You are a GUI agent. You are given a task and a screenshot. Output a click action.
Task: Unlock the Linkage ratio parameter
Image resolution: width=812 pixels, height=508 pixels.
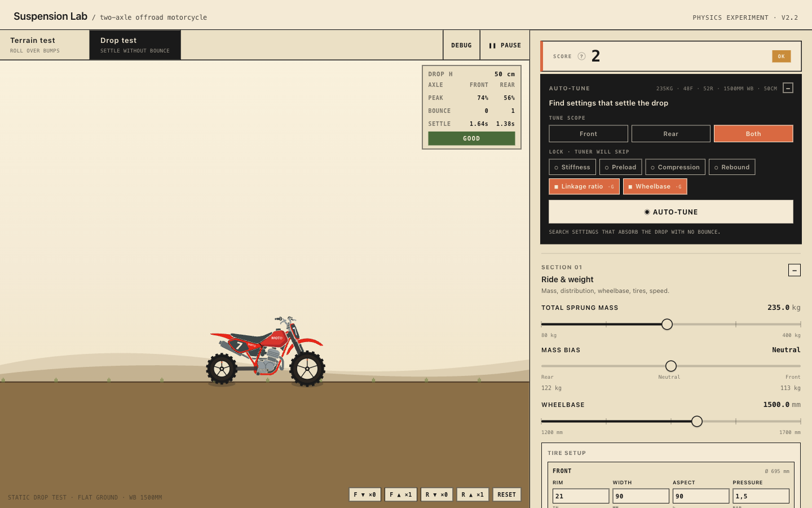[584, 186]
